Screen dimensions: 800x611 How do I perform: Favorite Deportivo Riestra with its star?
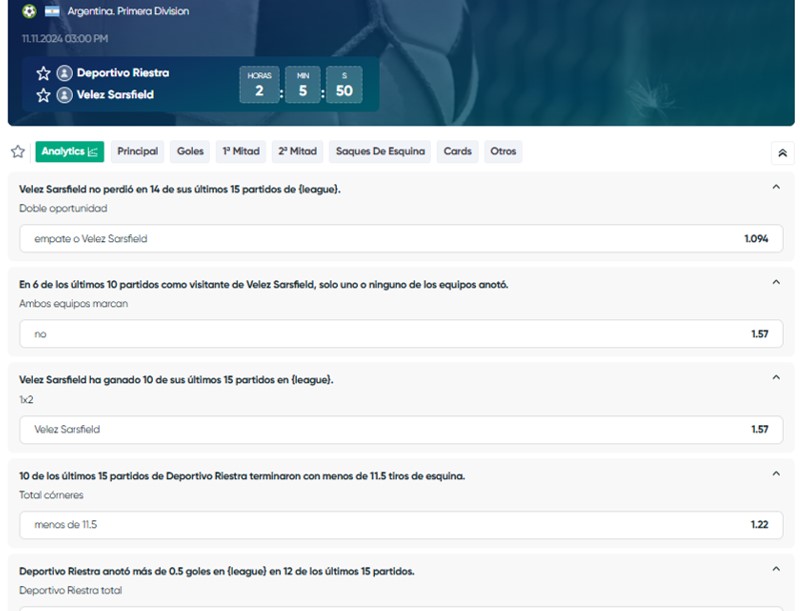pos(43,73)
